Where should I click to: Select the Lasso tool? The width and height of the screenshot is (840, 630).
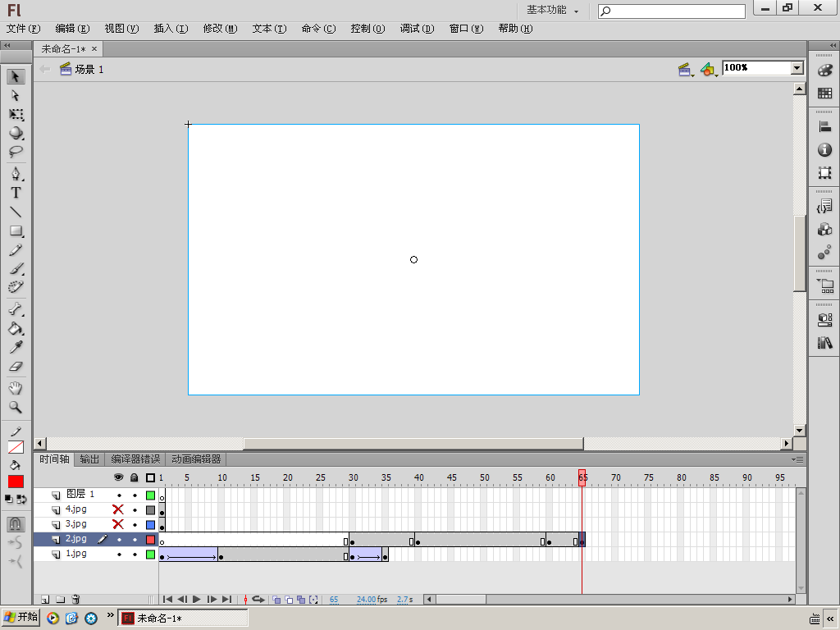point(16,152)
